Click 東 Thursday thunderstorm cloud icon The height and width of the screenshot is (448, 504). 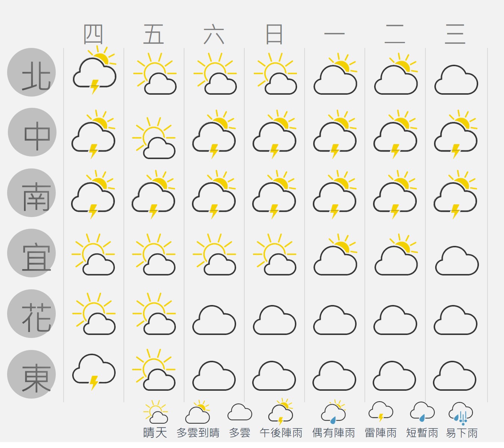pyautogui.click(x=94, y=372)
